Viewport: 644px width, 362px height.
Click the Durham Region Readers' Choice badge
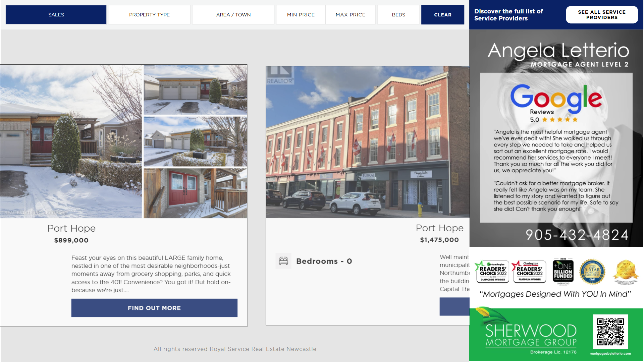click(x=492, y=272)
